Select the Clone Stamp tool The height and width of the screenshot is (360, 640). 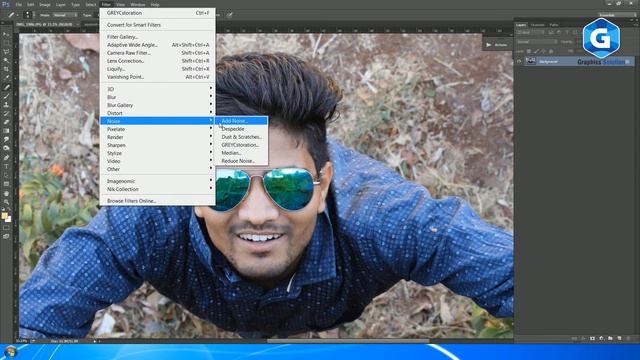point(6,104)
